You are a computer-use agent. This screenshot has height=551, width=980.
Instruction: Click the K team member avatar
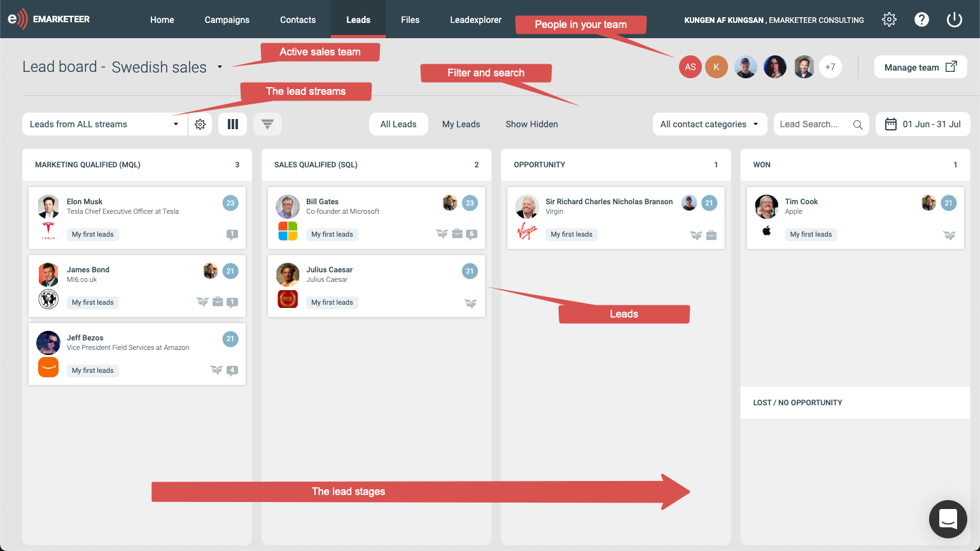717,67
